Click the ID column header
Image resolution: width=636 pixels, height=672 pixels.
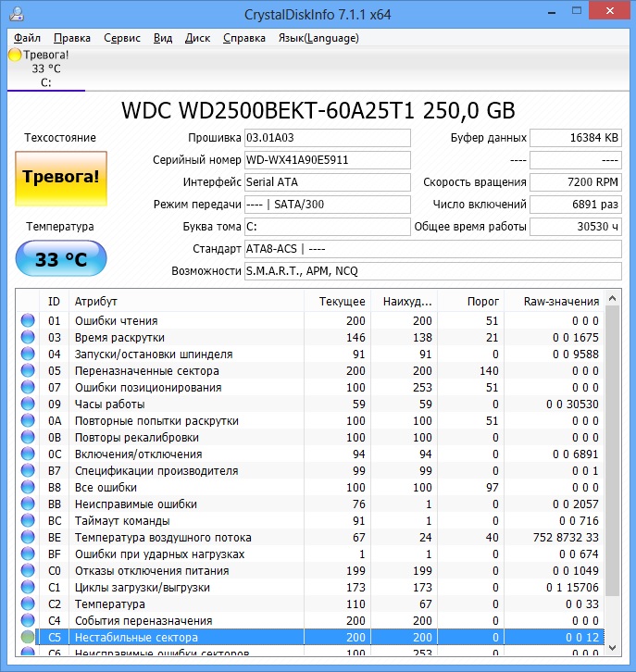(54, 302)
